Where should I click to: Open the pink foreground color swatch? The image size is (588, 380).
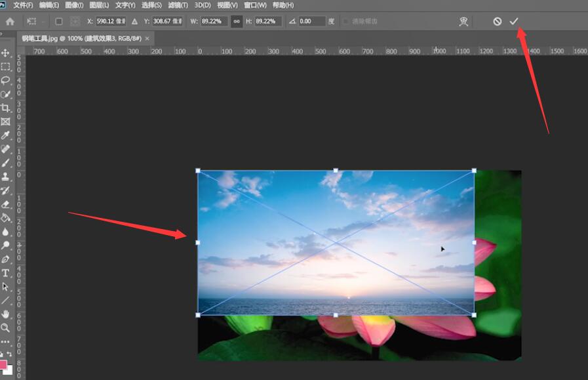coord(3,364)
